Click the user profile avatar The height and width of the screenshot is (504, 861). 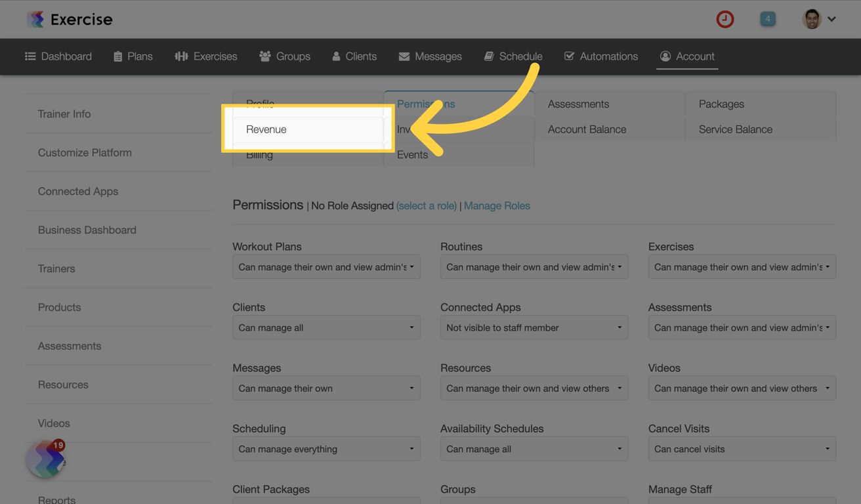[811, 19]
